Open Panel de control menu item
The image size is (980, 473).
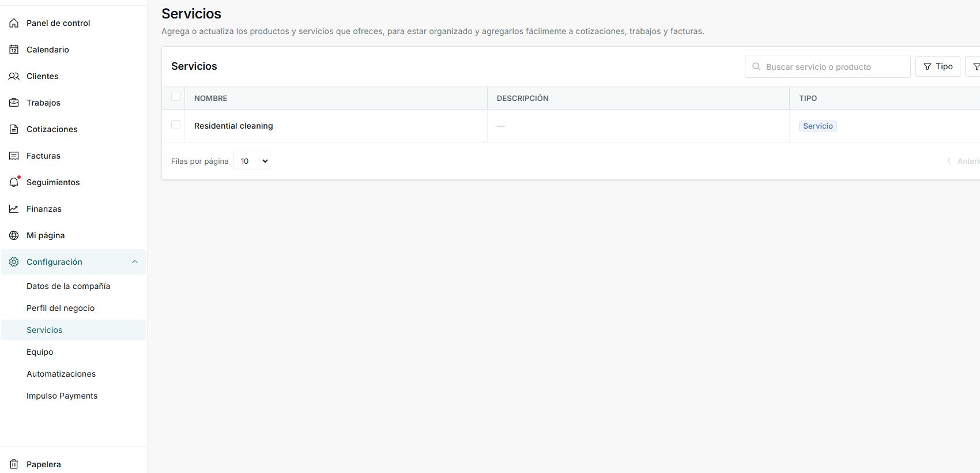pos(74,23)
